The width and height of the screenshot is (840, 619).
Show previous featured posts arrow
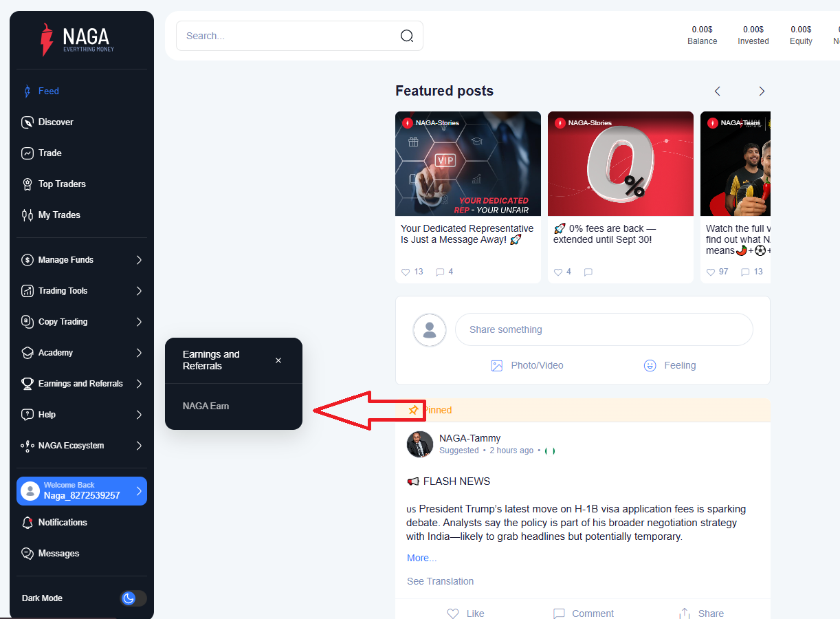pyautogui.click(x=718, y=91)
